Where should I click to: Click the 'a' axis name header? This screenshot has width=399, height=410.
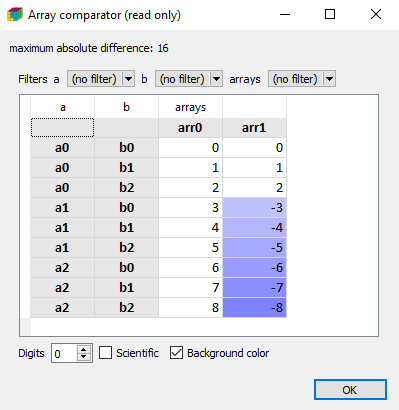click(x=63, y=107)
